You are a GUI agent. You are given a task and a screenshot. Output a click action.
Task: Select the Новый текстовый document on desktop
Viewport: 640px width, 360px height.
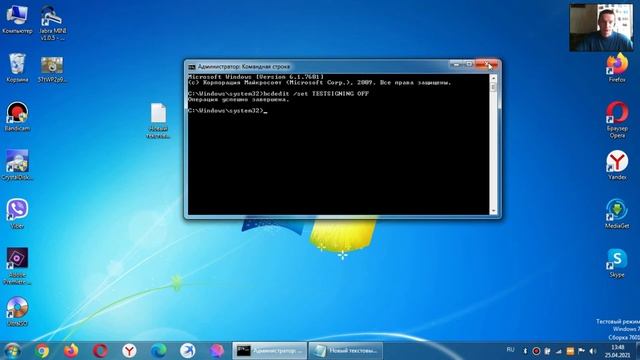[158, 121]
